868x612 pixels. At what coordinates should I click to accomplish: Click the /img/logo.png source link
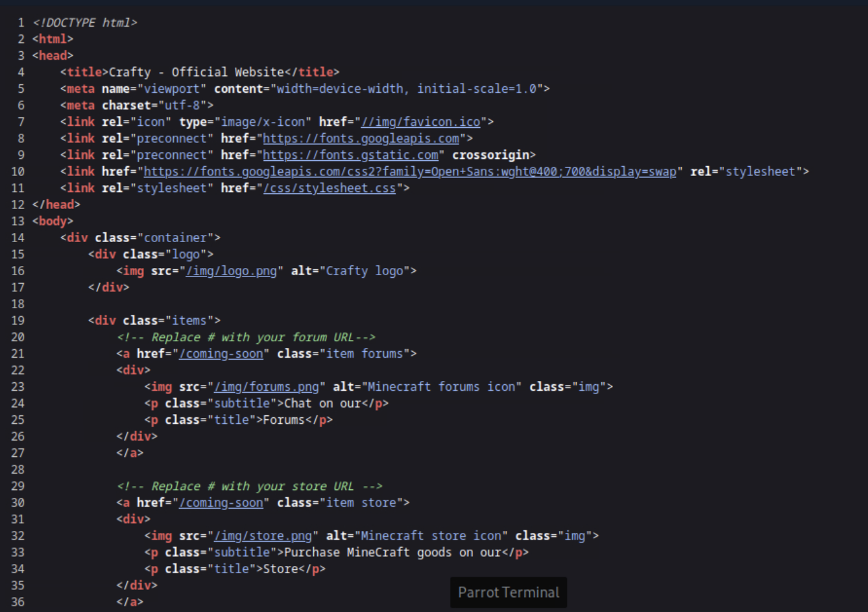pos(231,271)
